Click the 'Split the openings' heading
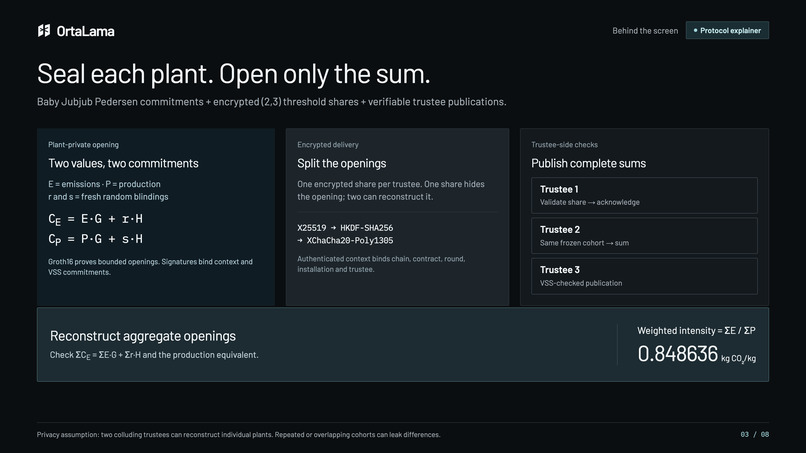This screenshot has height=453, width=806. point(341,164)
